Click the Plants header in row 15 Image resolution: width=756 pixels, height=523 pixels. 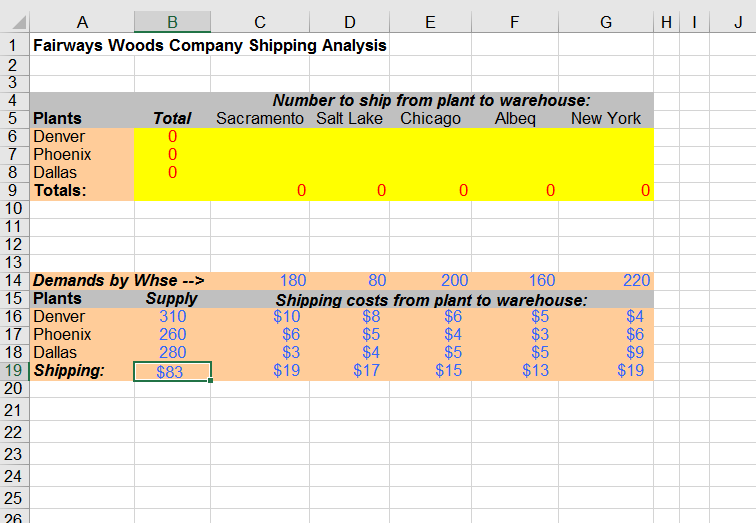click(57, 299)
